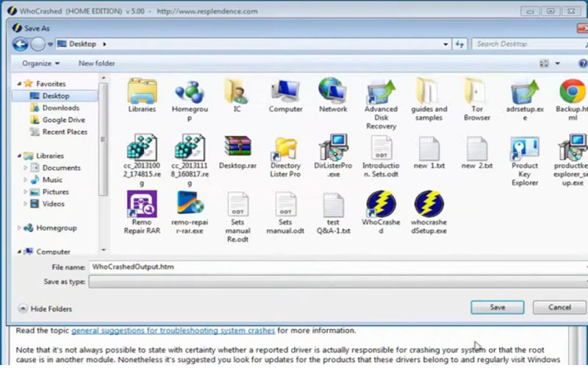Viewport: 588px width, 368px height.
Task: Click the Desktop breadcrumb in address bar
Action: [82, 44]
